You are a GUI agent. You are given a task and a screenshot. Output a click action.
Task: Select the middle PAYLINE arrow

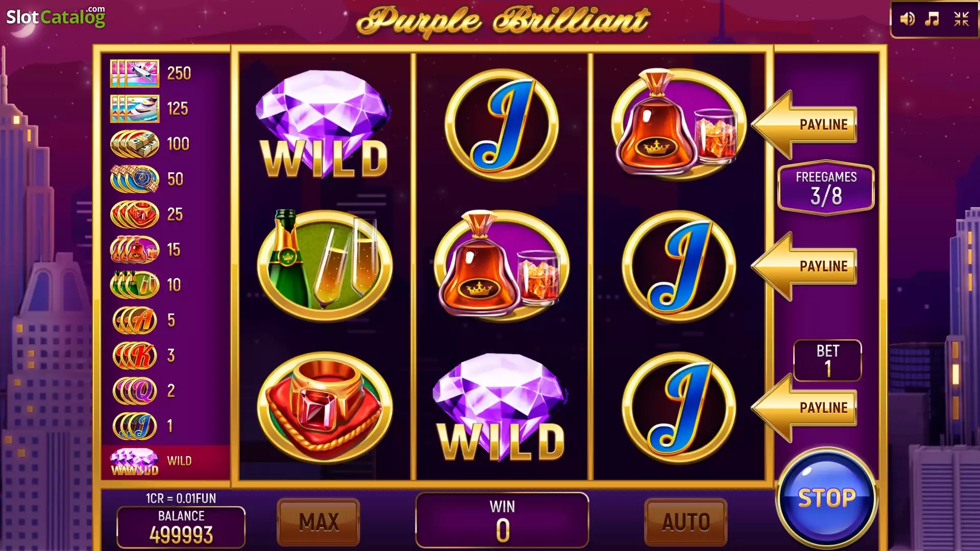coord(804,266)
